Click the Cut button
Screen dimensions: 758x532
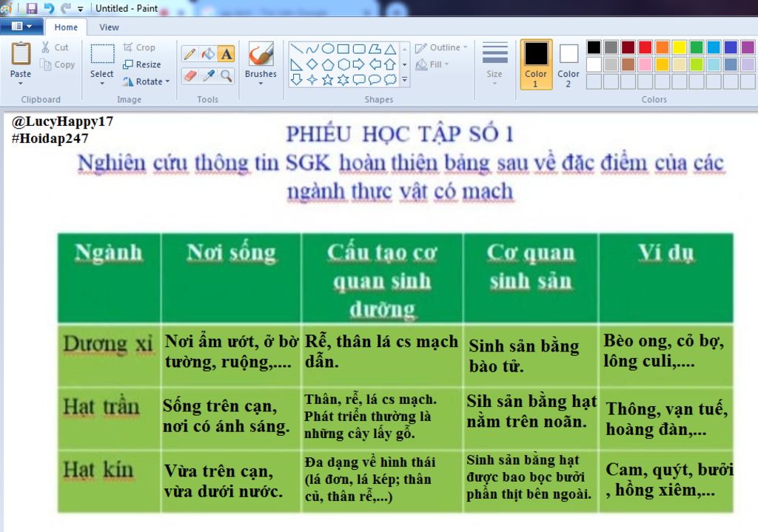(x=55, y=47)
